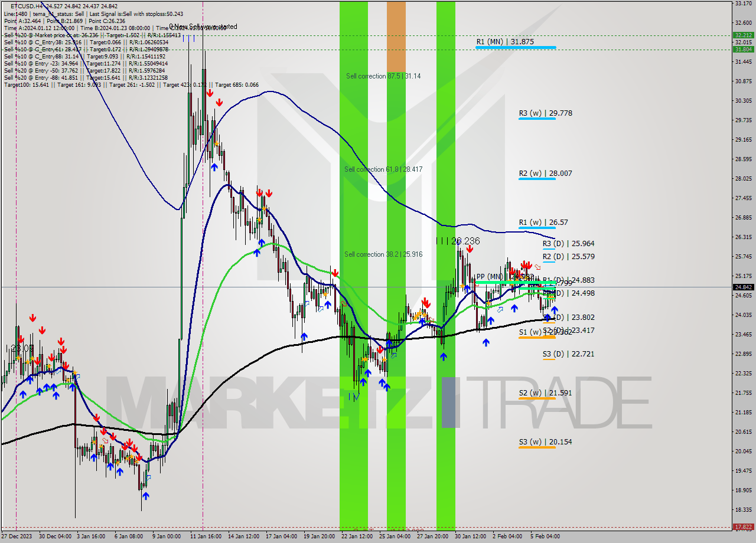Image resolution: width=756 pixels, height=543 pixels.
Task: Click the '9 Jan 00:00' time label
Action: [x=166, y=537]
